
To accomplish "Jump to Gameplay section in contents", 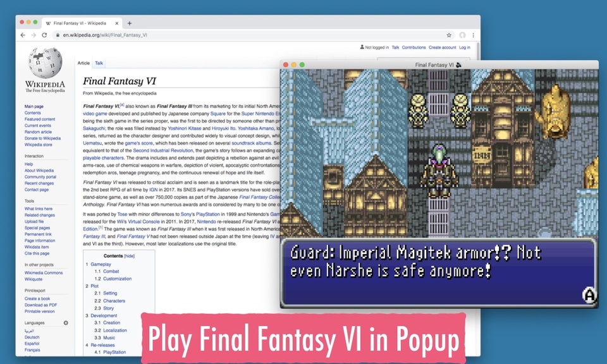I will (x=101, y=264).
